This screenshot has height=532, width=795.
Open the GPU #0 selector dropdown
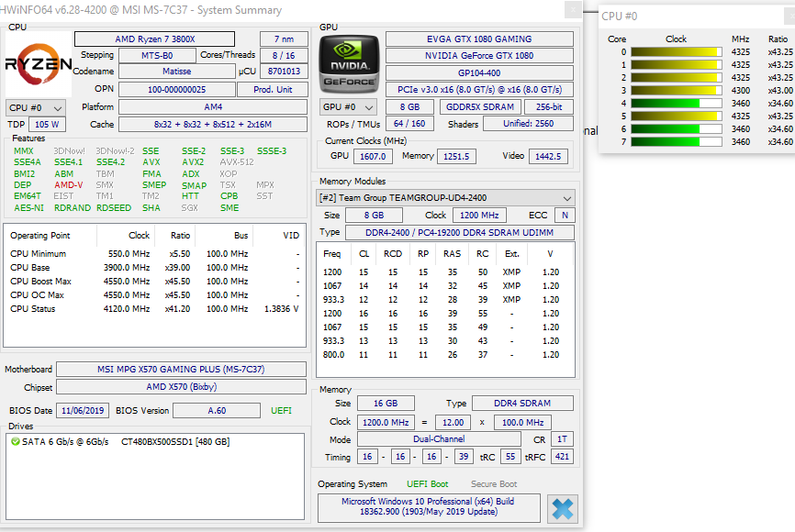(349, 107)
